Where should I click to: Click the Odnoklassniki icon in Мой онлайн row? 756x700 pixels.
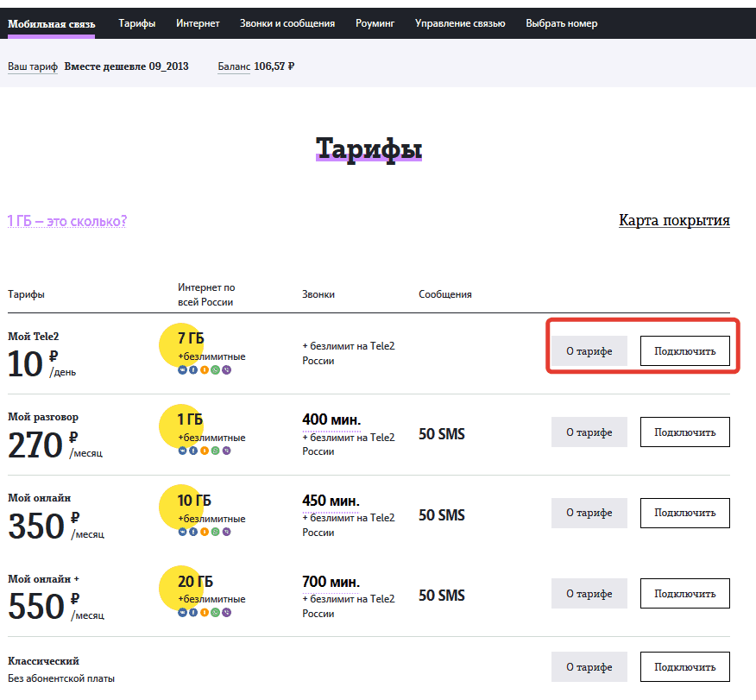tap(205, 532)
